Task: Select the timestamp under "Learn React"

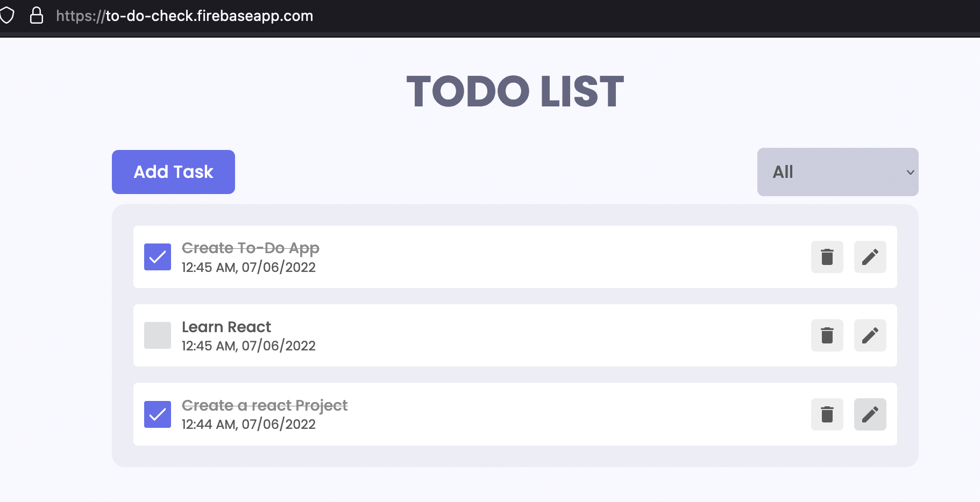Action: pyautogui.click(x=248, y=346)
